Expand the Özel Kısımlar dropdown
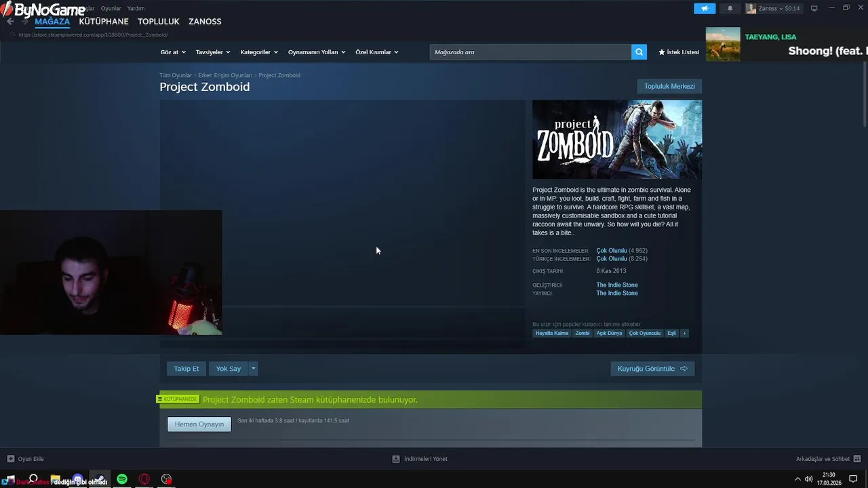868x488 pixels. point(377,52)
